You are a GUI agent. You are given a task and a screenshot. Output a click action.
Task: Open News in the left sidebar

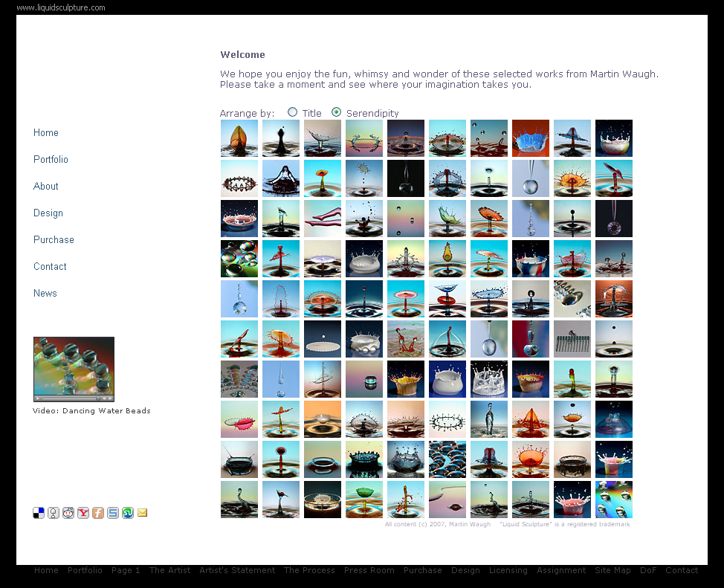pyautogui.click(x=45, y=294)
